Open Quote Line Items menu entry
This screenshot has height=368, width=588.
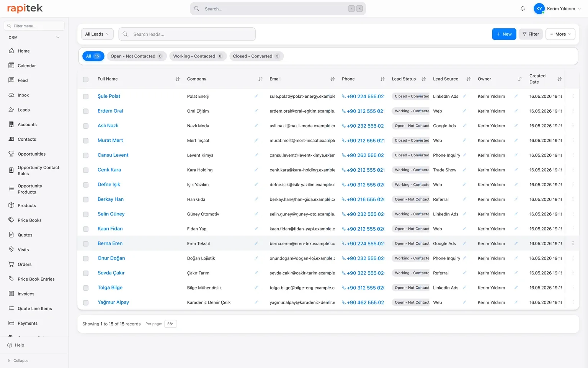point(34,309)
